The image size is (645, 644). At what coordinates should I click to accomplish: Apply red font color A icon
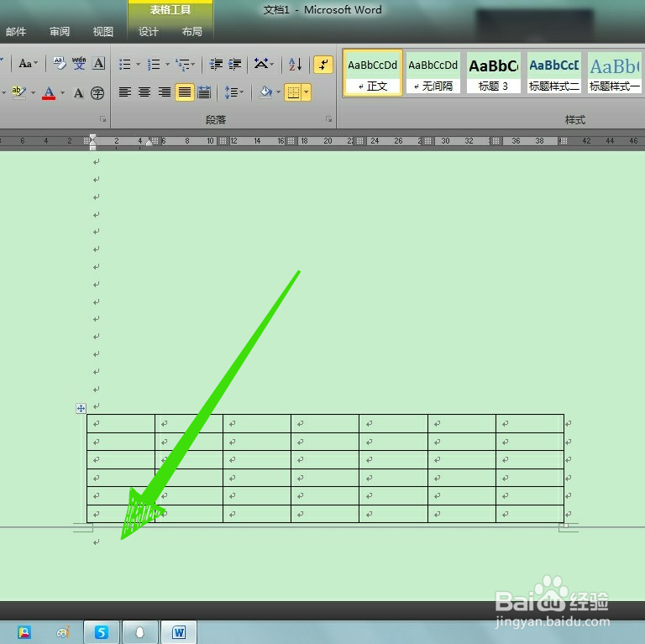coord(49,93)
